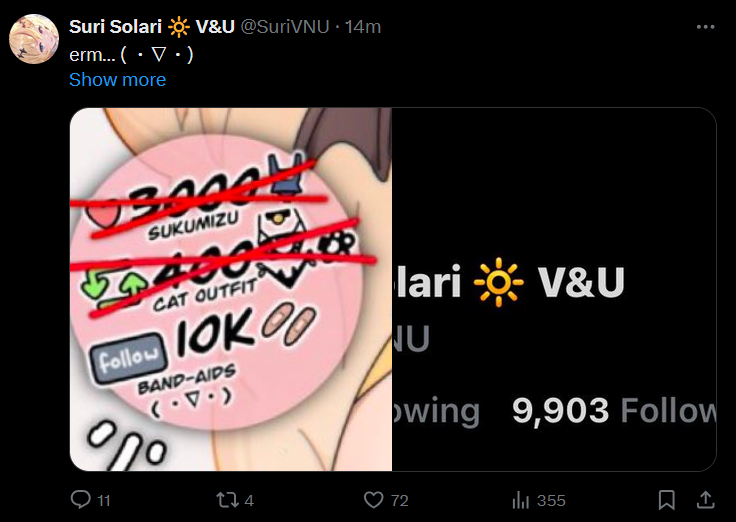Open the view analytics bar chart icon
The height and width of the screenshot is (522, 736).
521,500
